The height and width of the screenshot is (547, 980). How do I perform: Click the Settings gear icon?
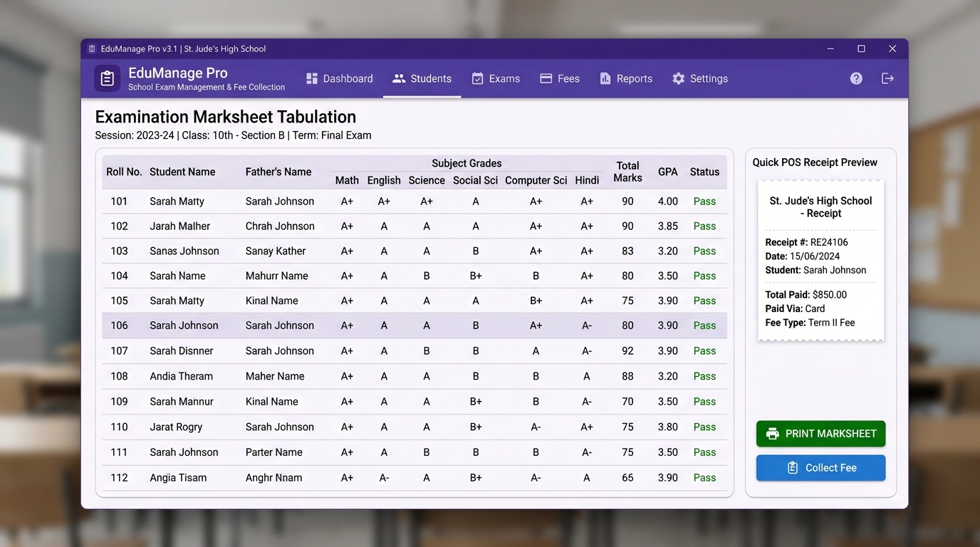[679, 78]
